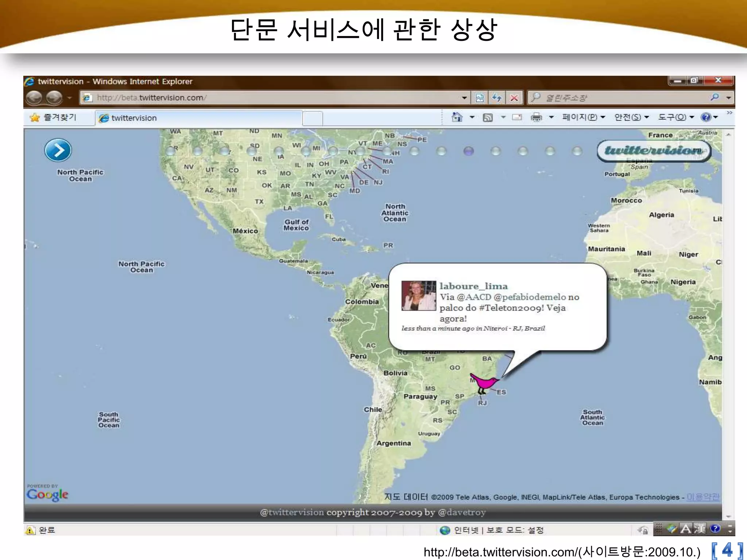747x560 pixels.
Task: Click the twittervision logo
Action: pyautogui.click(x=654, y=150)
